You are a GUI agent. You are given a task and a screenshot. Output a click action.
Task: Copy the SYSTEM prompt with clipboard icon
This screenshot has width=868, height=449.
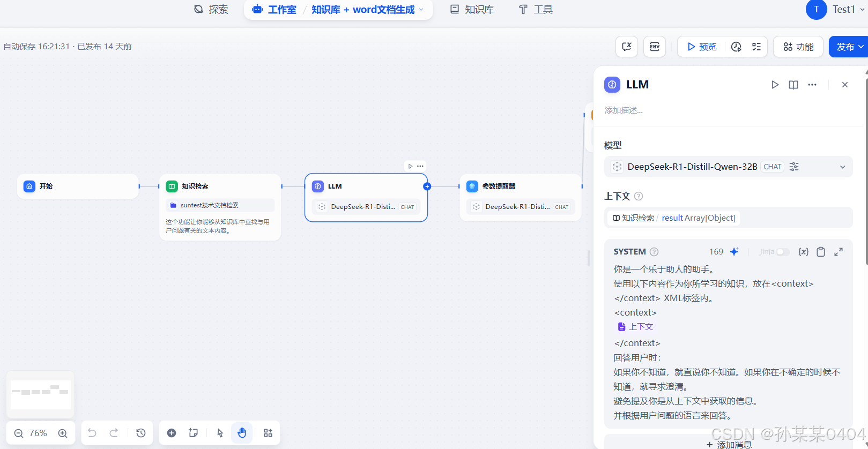click(821, 252)
